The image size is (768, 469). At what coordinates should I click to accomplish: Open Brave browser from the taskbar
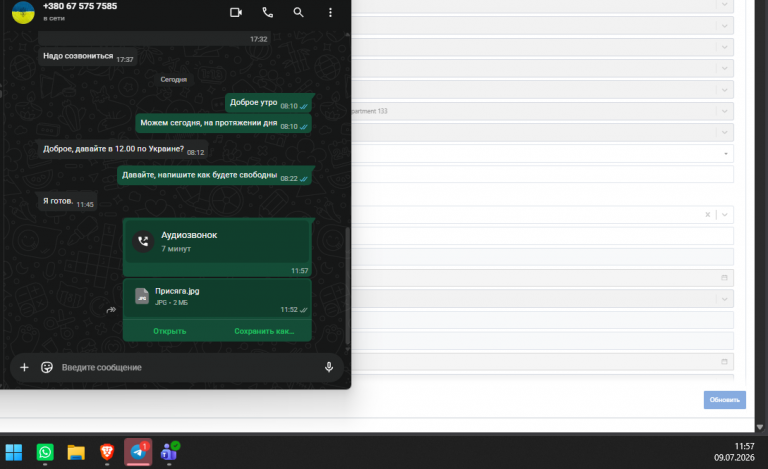107,452
